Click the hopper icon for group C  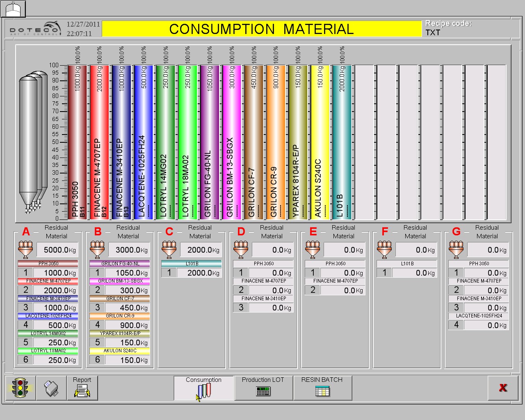tap(169, 250)
